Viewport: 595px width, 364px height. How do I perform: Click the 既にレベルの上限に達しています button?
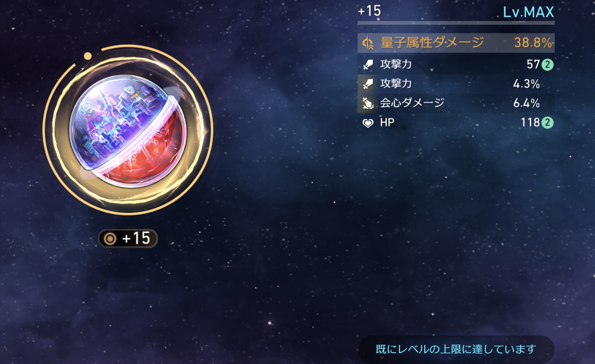[456, 349]
